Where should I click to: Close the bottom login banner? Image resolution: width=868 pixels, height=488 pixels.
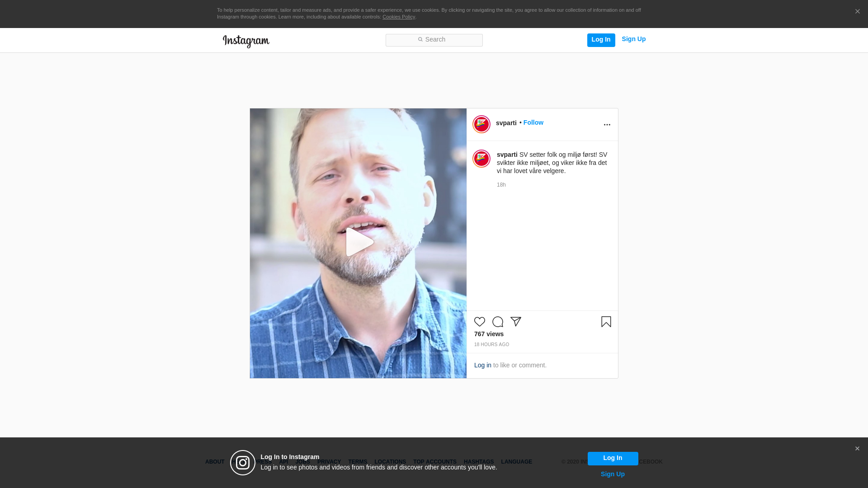857,449
